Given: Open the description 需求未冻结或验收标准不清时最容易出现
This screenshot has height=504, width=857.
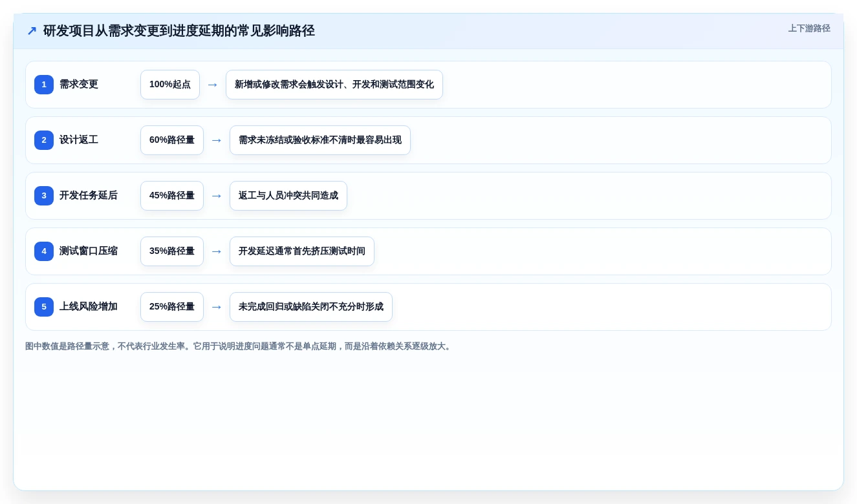Looking at the screenshot, I should coord(320,140).
